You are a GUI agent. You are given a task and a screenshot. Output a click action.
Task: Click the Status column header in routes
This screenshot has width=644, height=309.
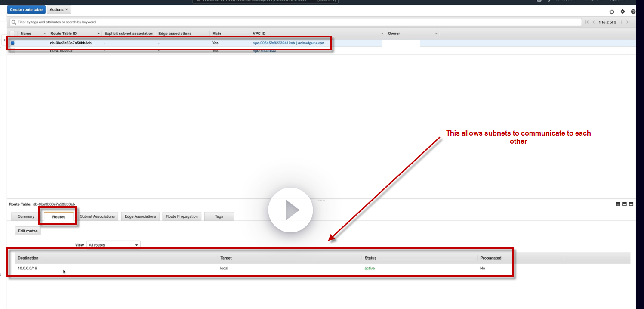click(x=370, y=258)
